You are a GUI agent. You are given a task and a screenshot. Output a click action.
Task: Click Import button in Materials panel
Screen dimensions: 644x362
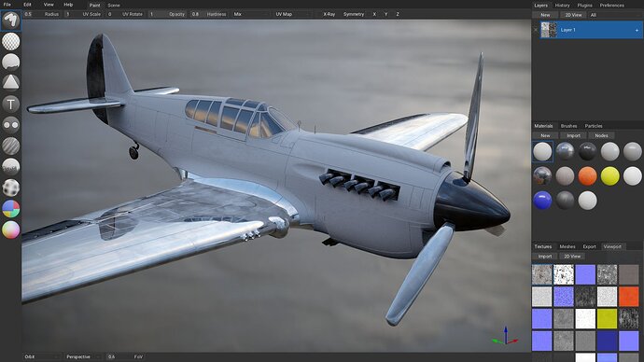(573, 135)
